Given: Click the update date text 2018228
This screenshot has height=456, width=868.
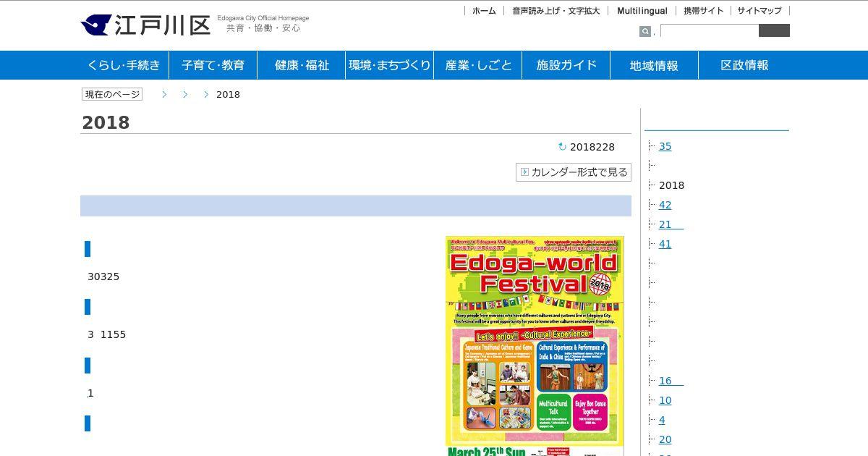Looking at the screenshot, I should (x=592, y=147).
